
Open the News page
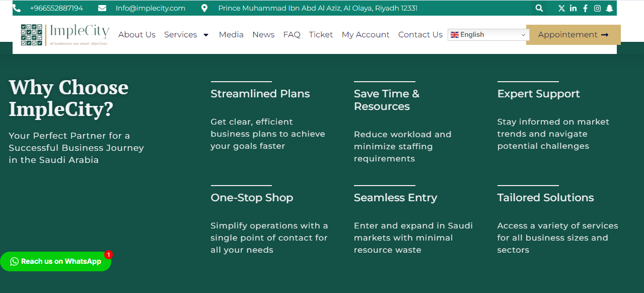tap(263, 35)
